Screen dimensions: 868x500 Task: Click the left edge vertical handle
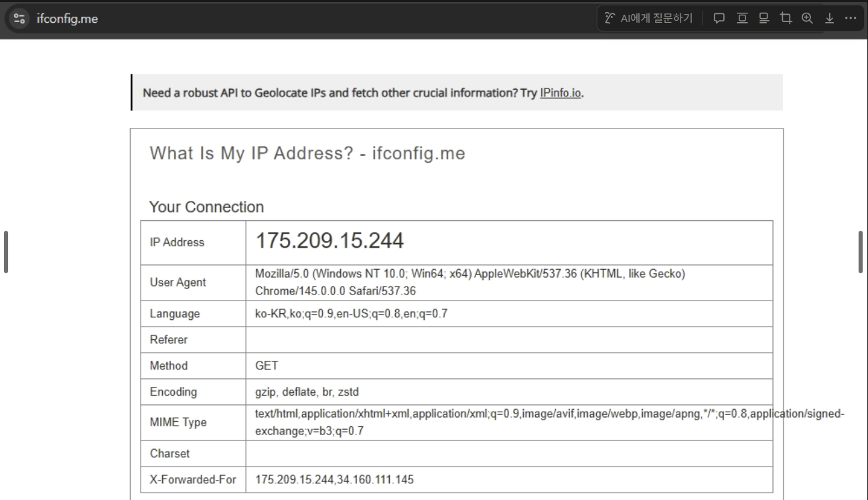[6, 252]
